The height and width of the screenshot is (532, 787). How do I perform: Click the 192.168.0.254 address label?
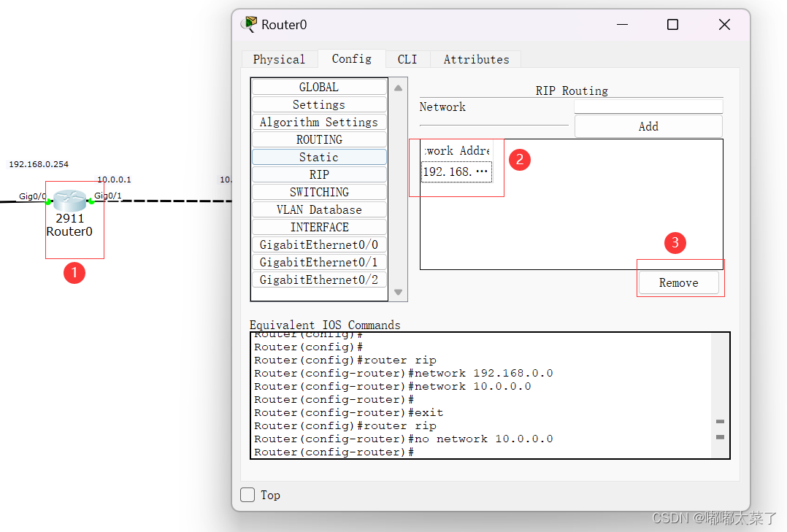pyautogui.click(x=39, y=164)
